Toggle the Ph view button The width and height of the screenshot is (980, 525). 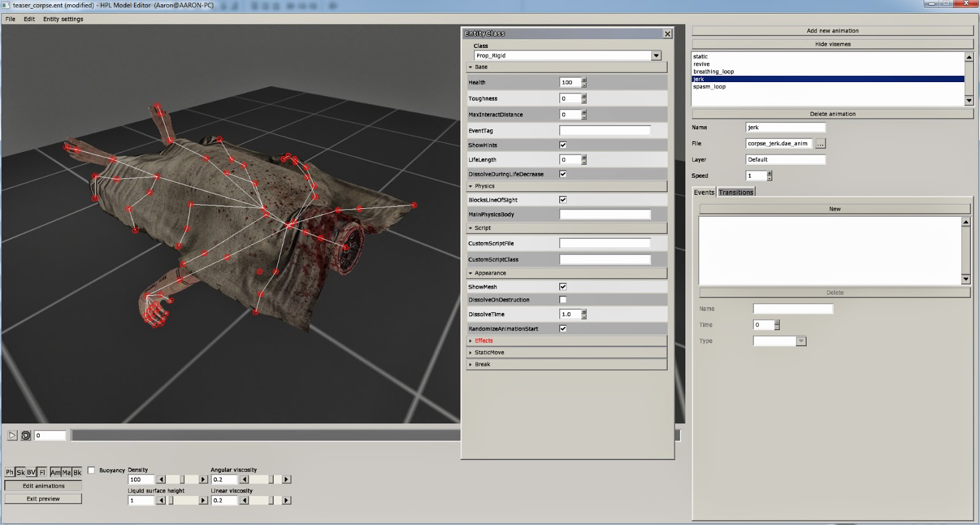(9, 472)
